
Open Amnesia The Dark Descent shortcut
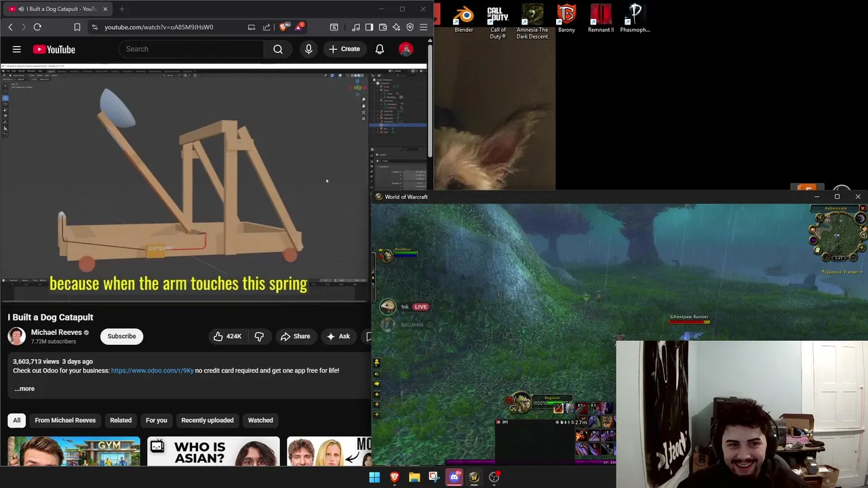click(x=532, y=22)
